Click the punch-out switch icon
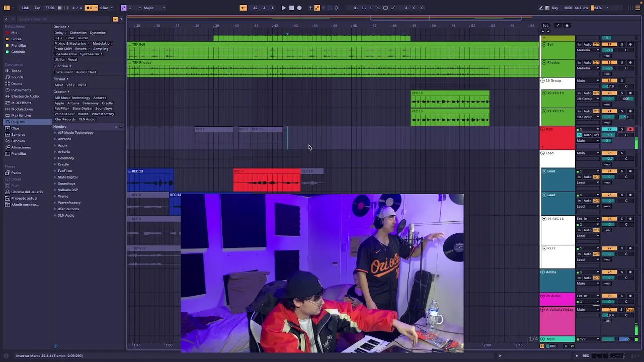The image size is (644, 362). pyautogui.click(x=393, y=8)
